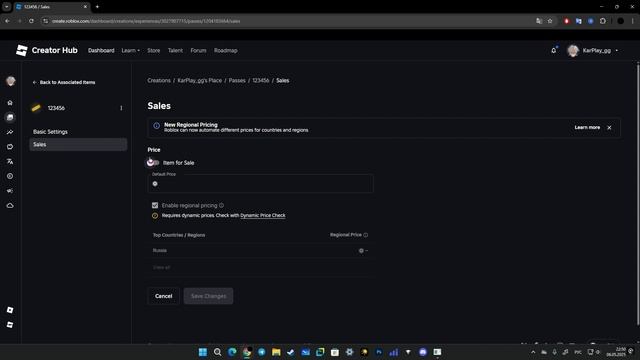Open the Creations icon in left sidebar
The width and height of the screenshot is (640, 360).
click(x=10, y=118)
